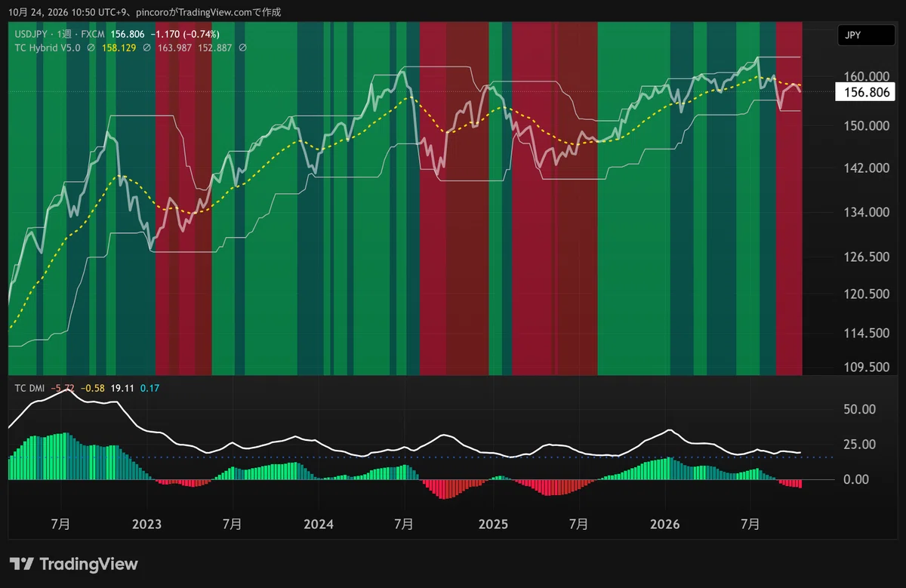Click the USDJPY · 1週 · FXCM symbol title
The width and height of the screenshot is (906, 588).
click(60, 34)
